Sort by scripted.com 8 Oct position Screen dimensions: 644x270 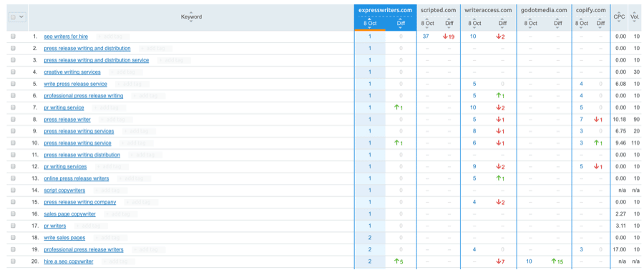[427, 23]
